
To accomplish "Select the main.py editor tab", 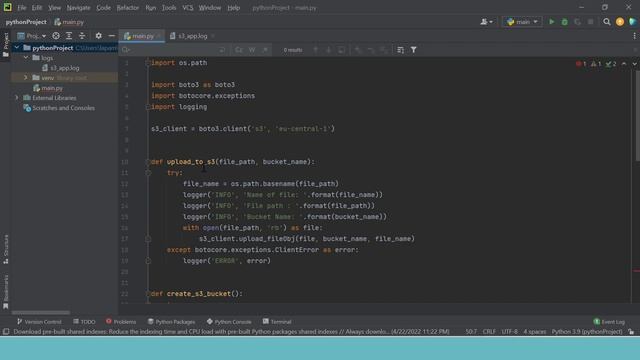I will click(x=142, y=36).
